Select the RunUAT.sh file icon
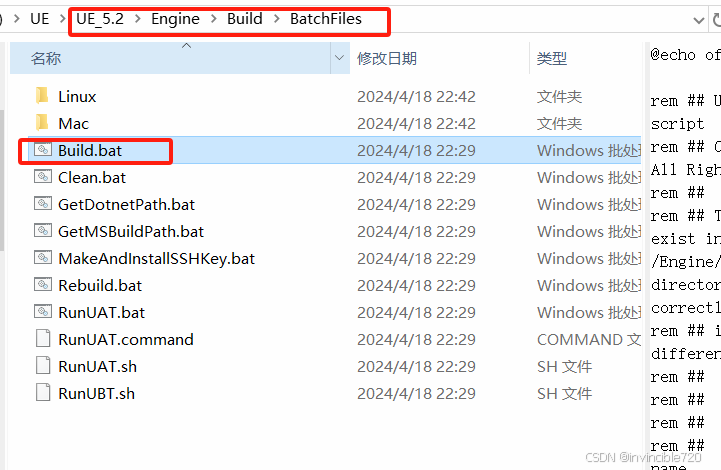Screen dimensions: 721x470 point(43,366)
